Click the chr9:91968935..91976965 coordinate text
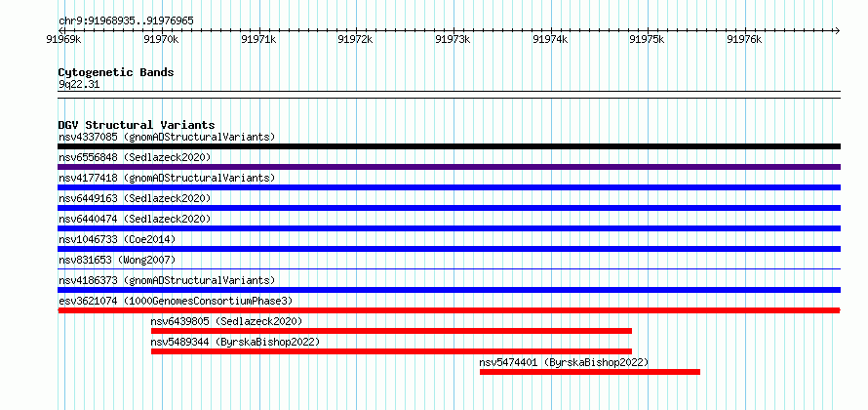The image size is (868, 410). [126, 21]
